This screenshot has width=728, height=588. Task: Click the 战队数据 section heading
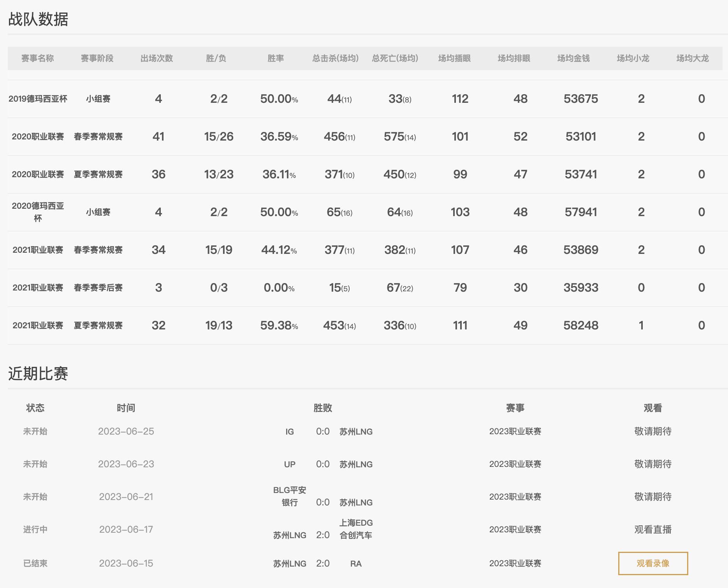[x=38, y=19]
